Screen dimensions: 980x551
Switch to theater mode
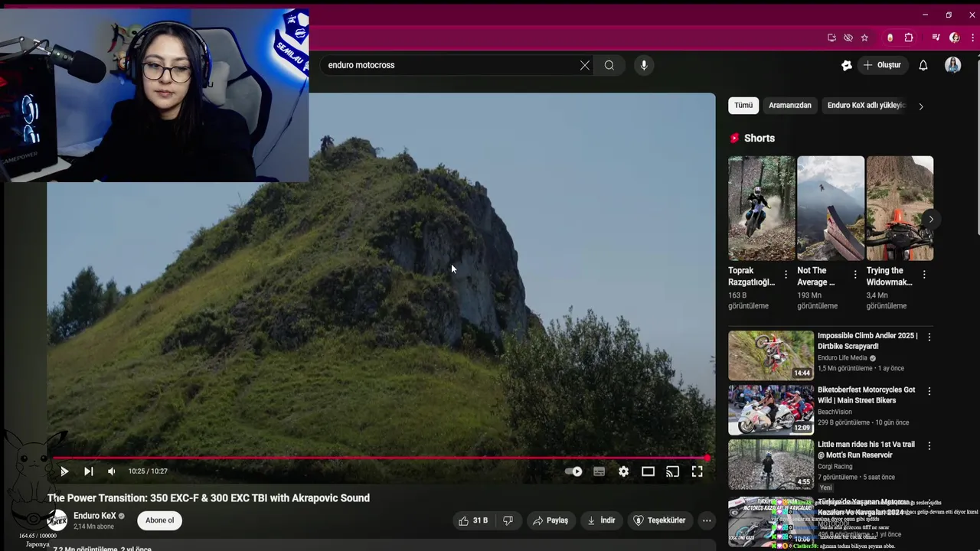click(648, 471)
